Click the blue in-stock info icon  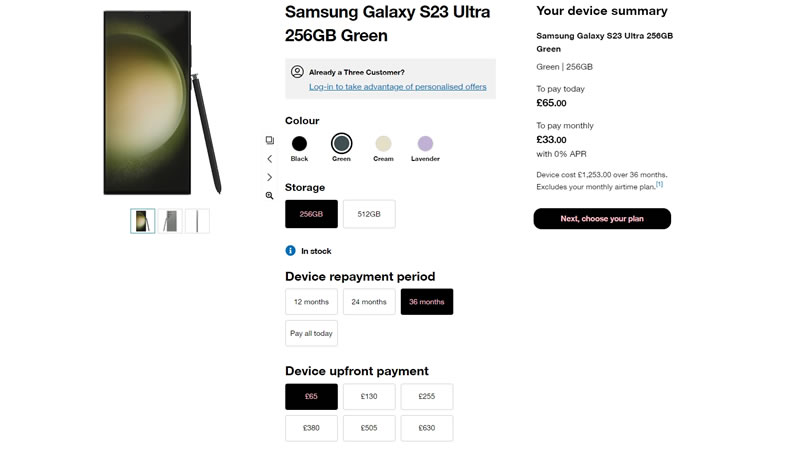[x=291, y=251]
